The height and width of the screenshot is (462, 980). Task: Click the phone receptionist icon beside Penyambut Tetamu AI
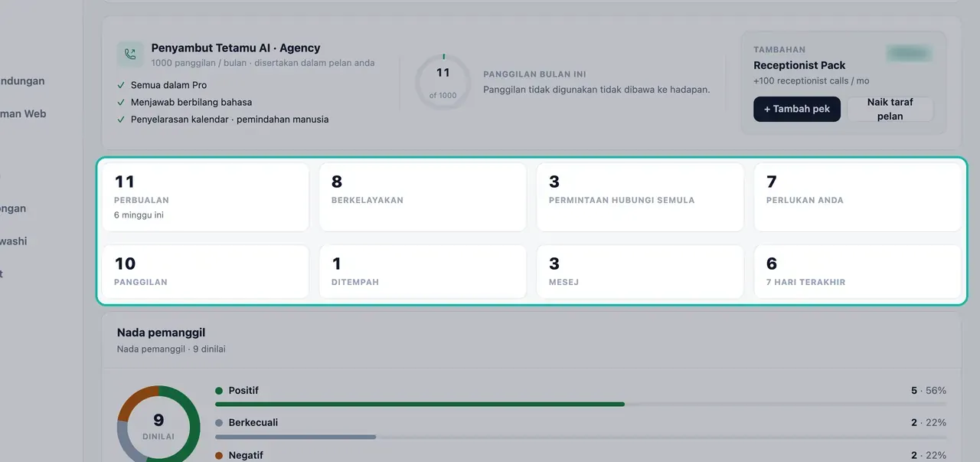click(130, 54)
